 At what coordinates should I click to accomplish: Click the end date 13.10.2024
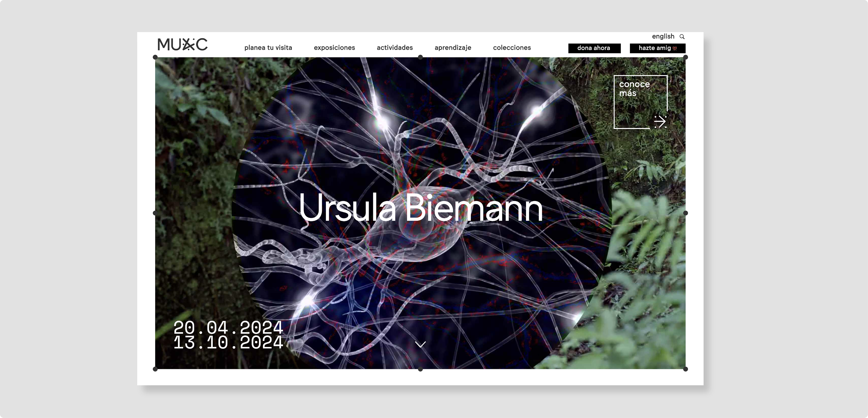coord(228,342)
